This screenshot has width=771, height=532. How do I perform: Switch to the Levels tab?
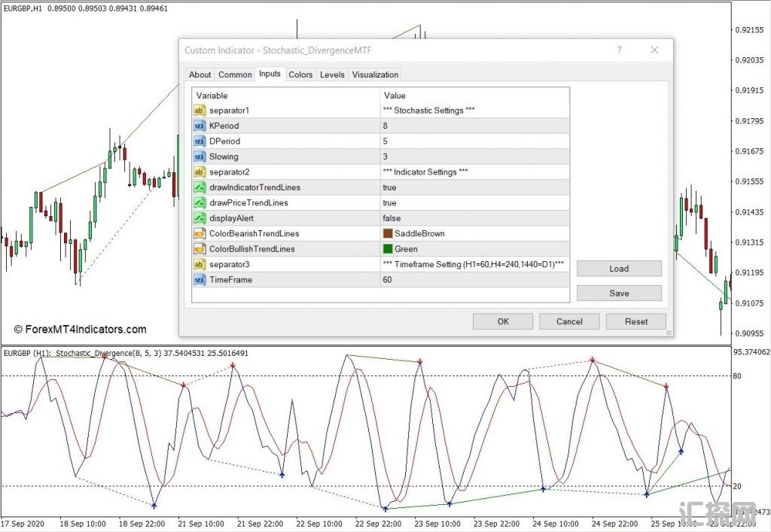pyautogui.click(x=332, y=74)
